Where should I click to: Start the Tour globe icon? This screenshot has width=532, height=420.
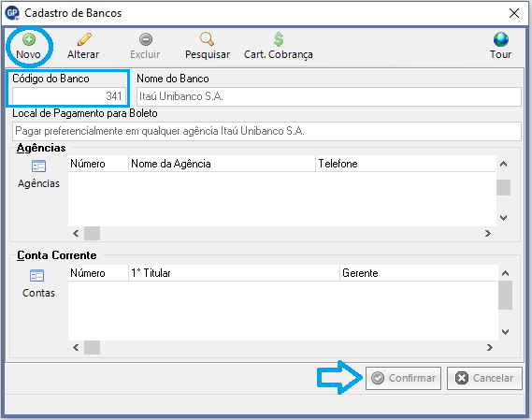501,39
